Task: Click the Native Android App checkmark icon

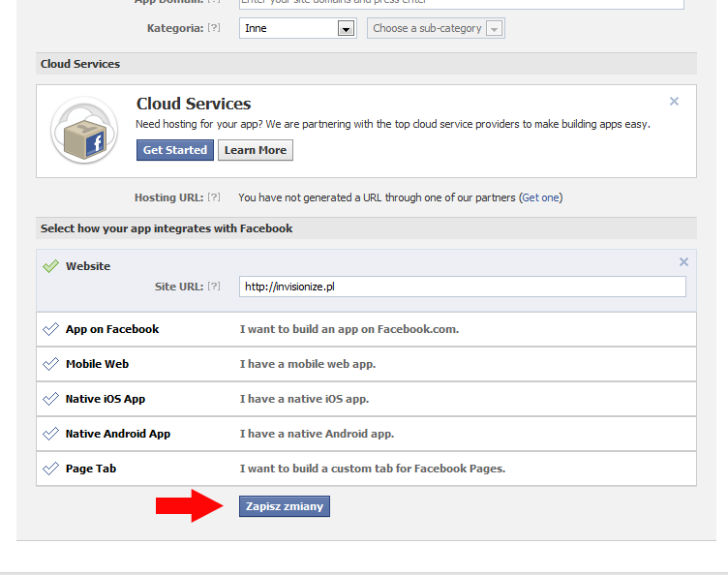Action: click(x=51, y=434)
